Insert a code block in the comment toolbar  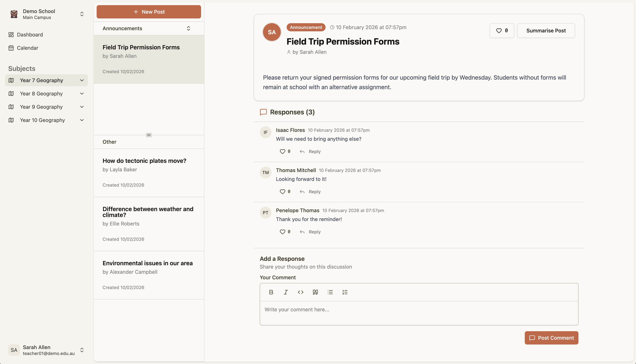(300, 292)
